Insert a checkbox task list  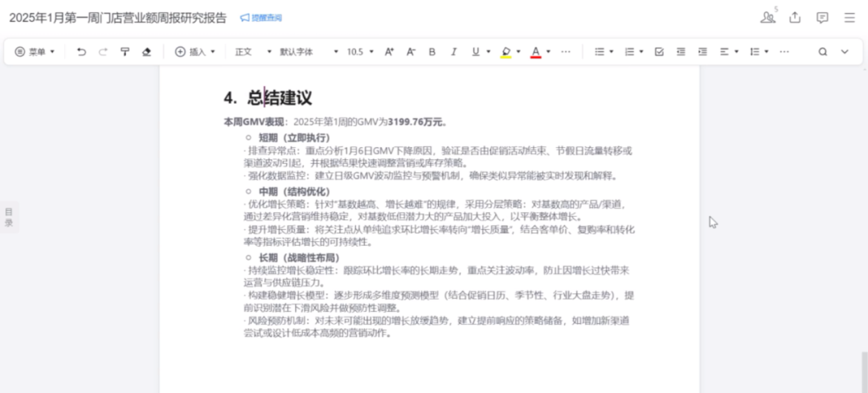[x=659, y=51]
